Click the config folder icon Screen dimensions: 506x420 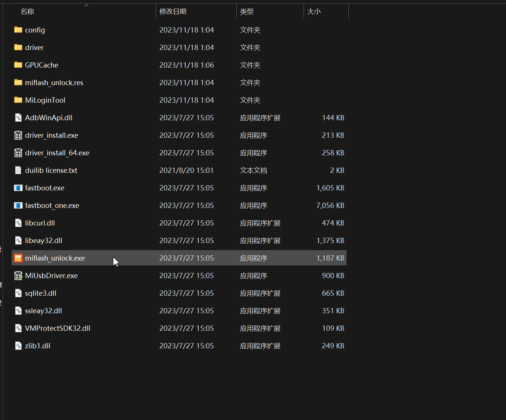pos(18,30)
